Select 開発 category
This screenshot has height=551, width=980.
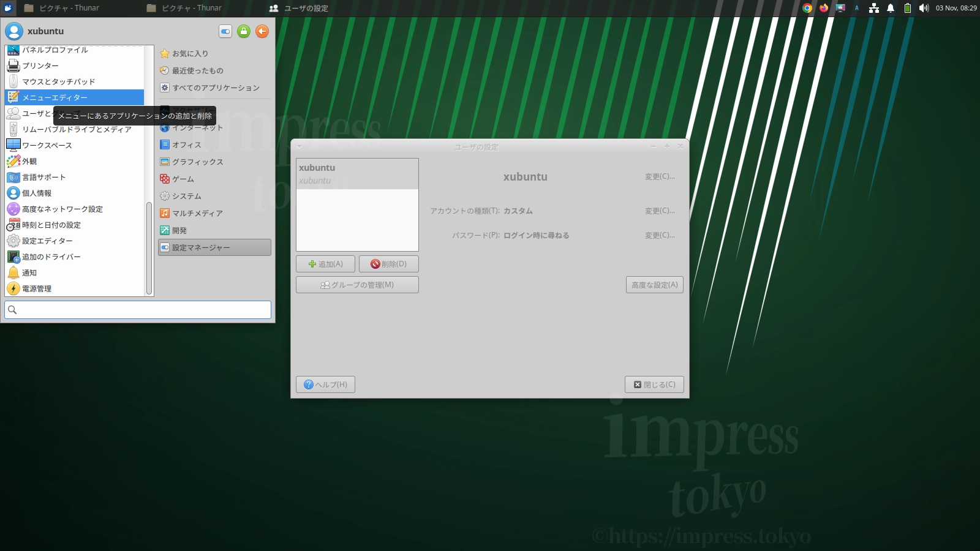pos(214,230)
